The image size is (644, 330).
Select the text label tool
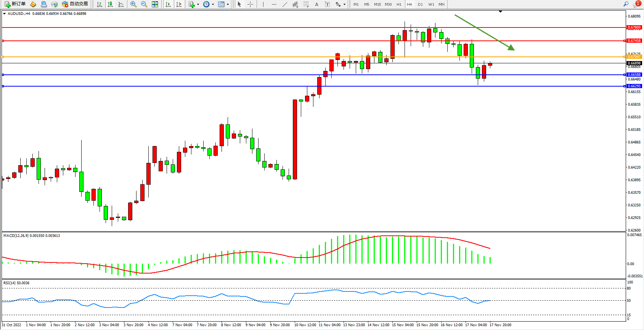[x=327, y=4]
